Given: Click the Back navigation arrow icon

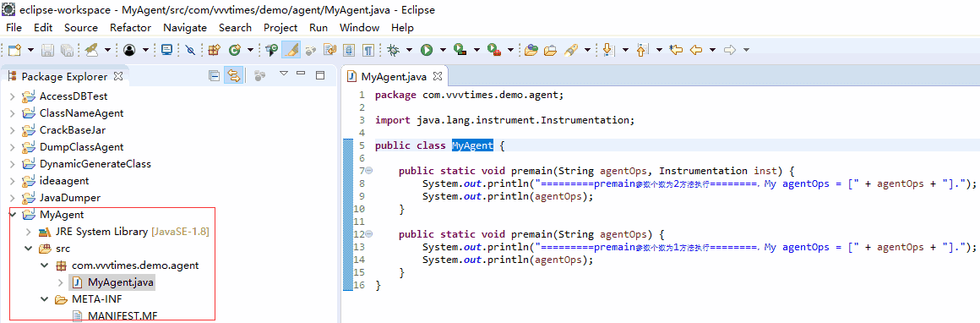Looking at the screenshot, I should (x=695, y=50).
